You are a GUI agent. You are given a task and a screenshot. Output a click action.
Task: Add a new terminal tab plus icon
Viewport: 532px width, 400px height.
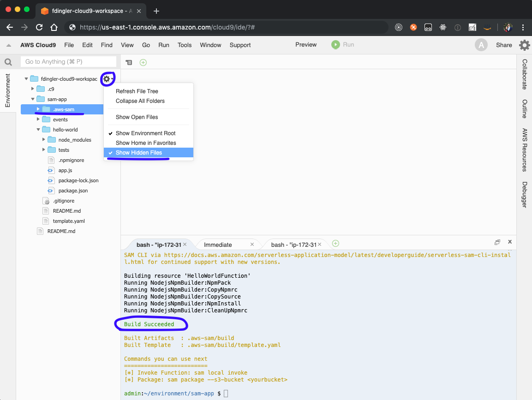[335, 243]
